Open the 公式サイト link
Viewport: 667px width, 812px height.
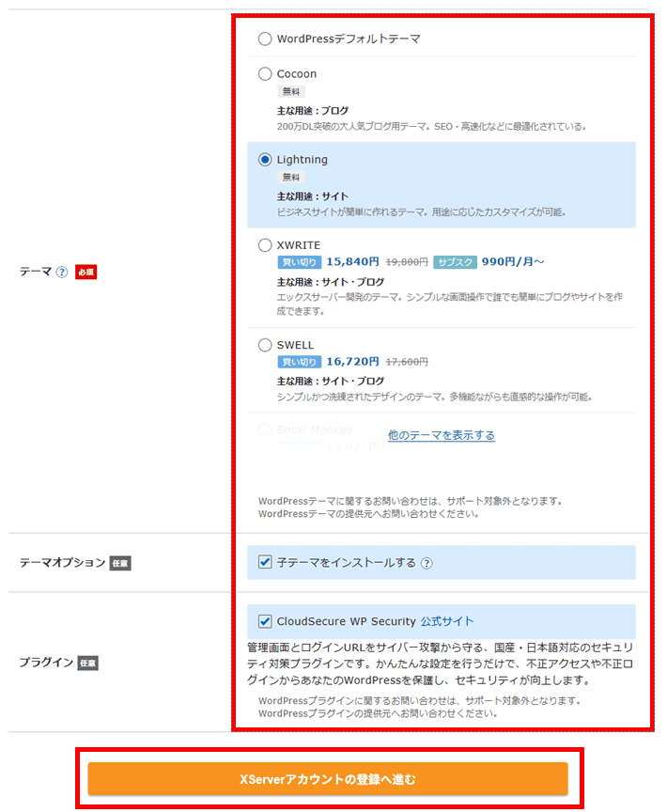coord(447,621)
